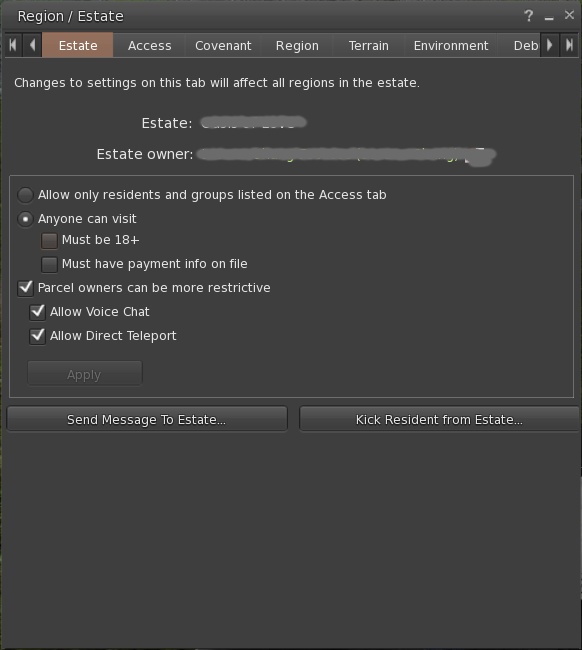Open the Environment tab
Viewport: 582px width, 650px height.
coord(451,45)
